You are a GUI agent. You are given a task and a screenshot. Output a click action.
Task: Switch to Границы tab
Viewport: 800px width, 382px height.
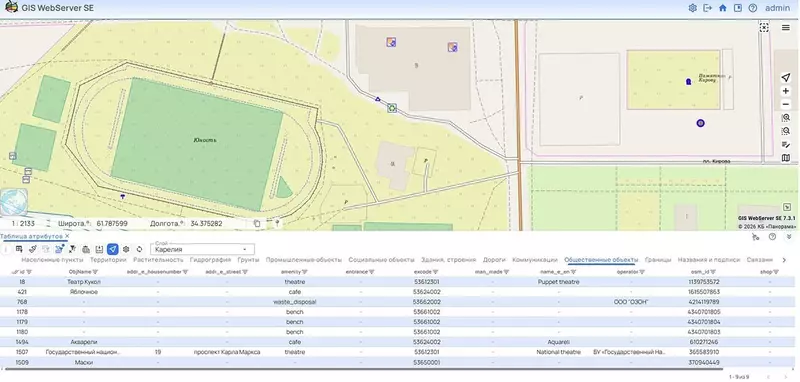coord(658,260)
